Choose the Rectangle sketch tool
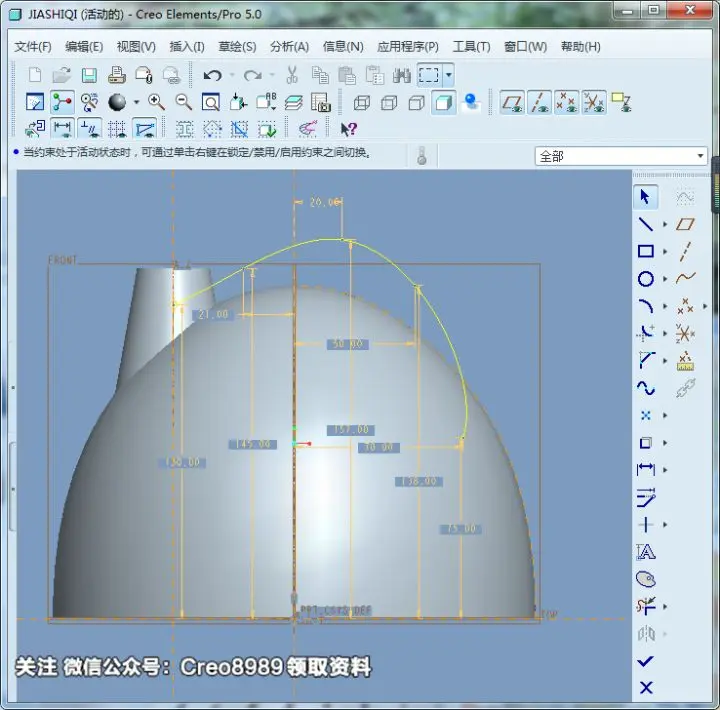Screen dimensions: 720x710 tap(646, 251)
